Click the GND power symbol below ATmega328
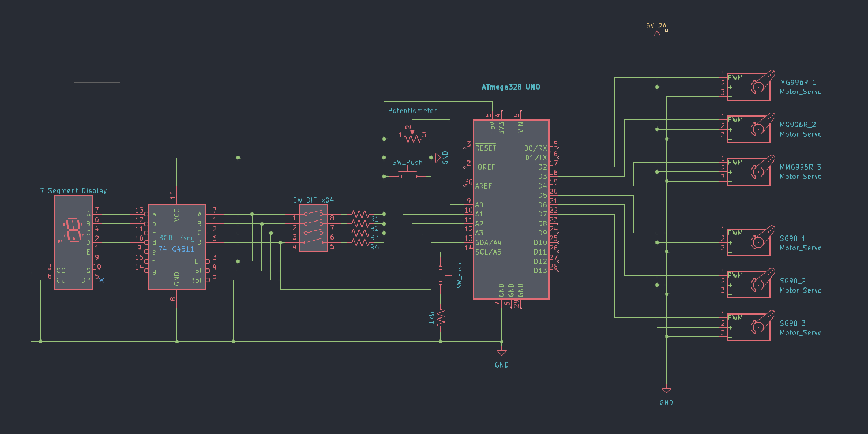The image size is (868, 434). 502,352
